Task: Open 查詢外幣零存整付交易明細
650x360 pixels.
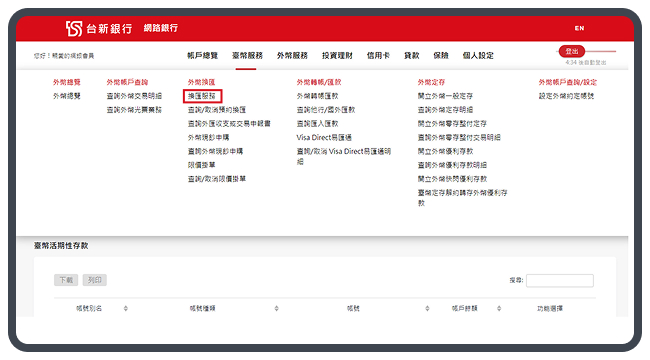Action: point(459,138)
